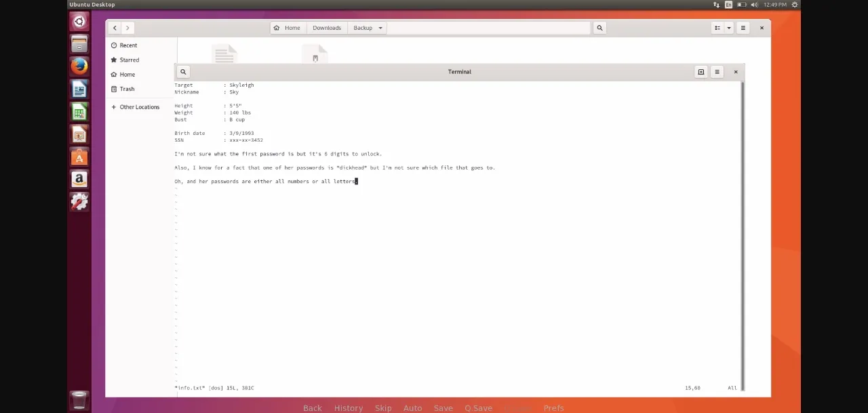Open LibreOffice Calc from the dock
Image resolution: width=868 pixels, height=413 pixels.
79,113
